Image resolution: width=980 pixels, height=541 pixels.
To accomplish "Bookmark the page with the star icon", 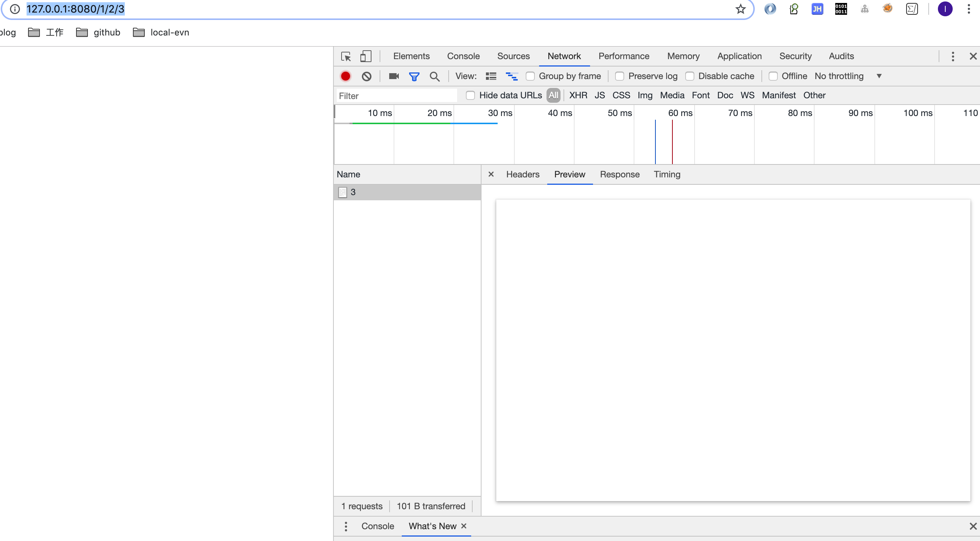I will [x=740, y=9].
